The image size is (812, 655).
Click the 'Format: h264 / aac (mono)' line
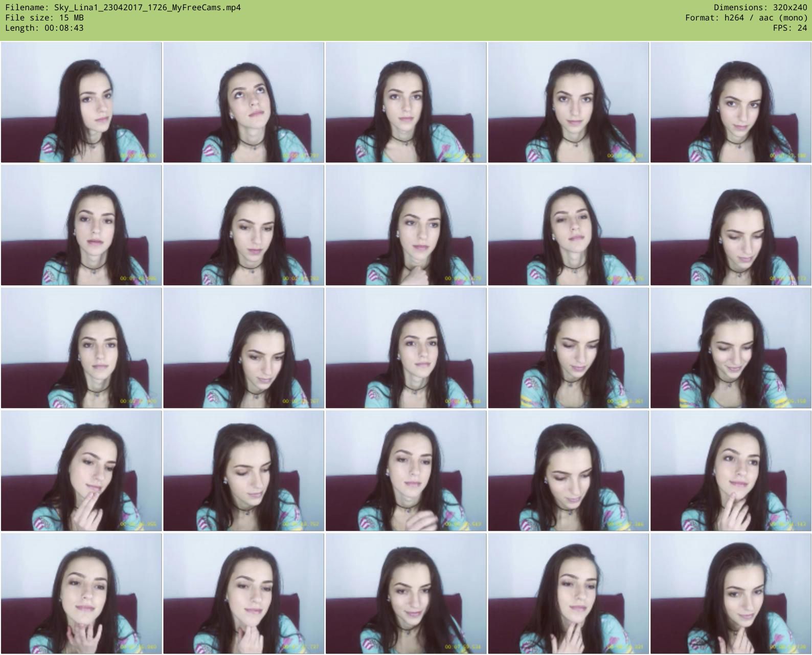pos(746,17)
